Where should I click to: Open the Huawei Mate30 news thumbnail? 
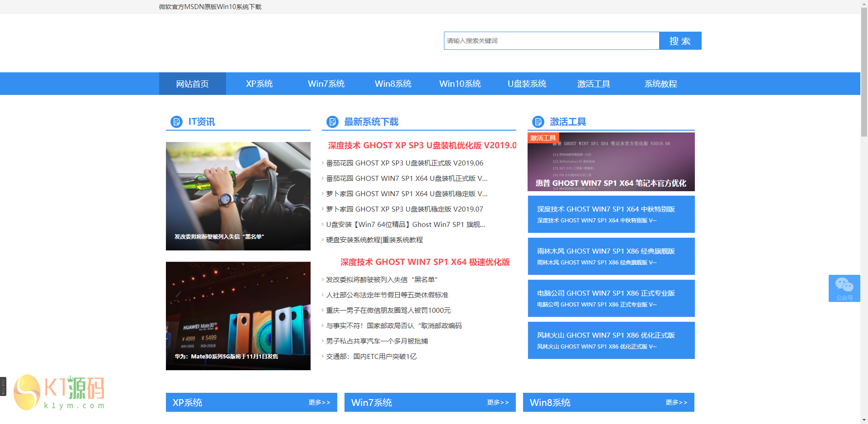tap(238, 316)
